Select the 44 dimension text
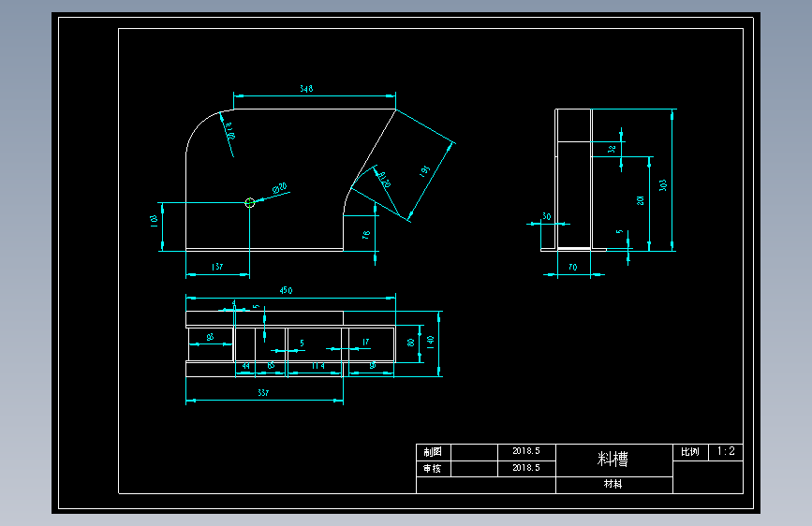 coord(246,366)
